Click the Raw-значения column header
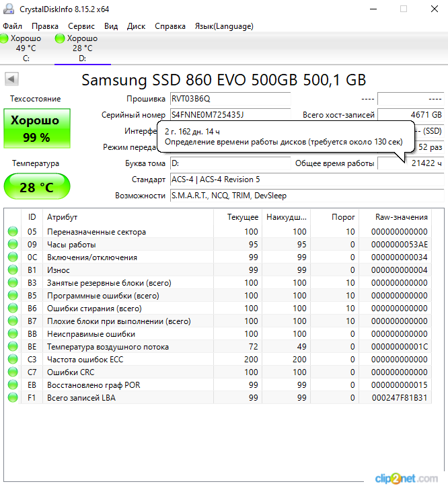 tap(402, 217)
